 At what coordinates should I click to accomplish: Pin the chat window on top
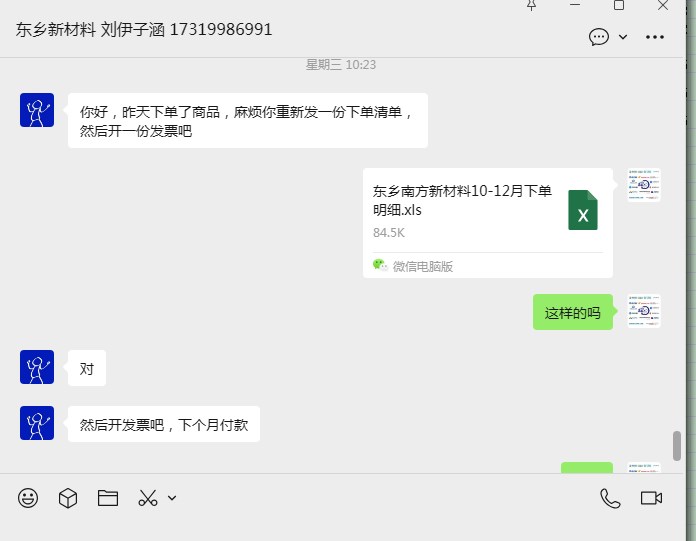point(531,5)
